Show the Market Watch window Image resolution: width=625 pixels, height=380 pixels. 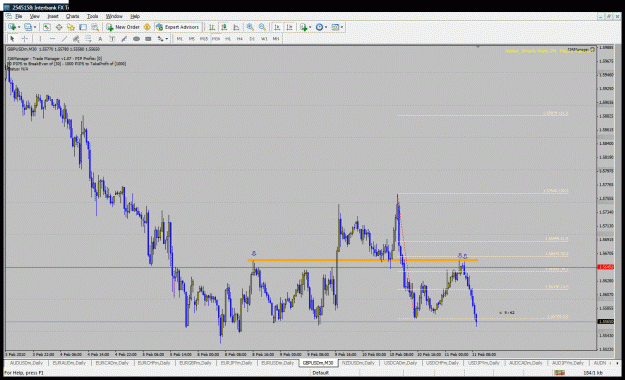tap(47, 27)
